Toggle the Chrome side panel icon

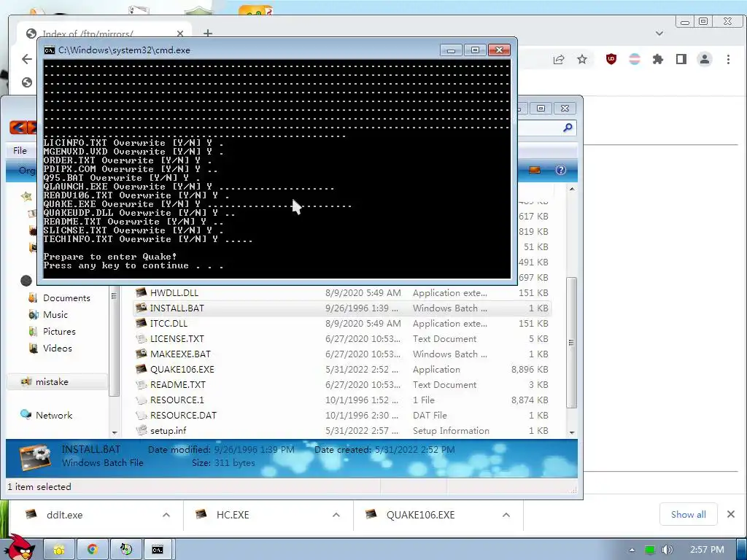681,59
